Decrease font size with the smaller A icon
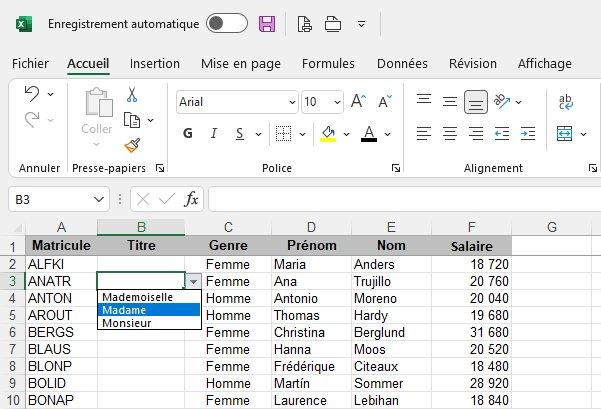Viewport: 601px width, 409px height. point(384,102)
